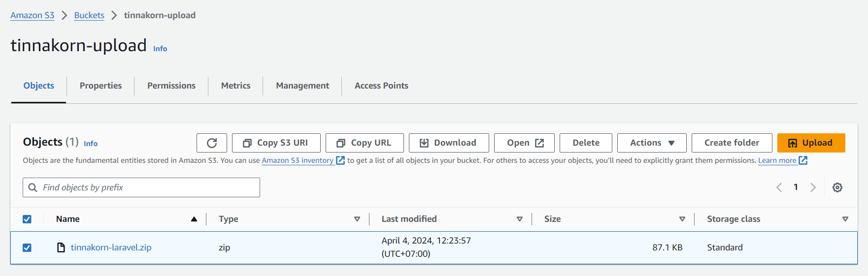Sort by Last modified column arrow
Viewport: 868px width, 276px height.
tap(520, 219)
